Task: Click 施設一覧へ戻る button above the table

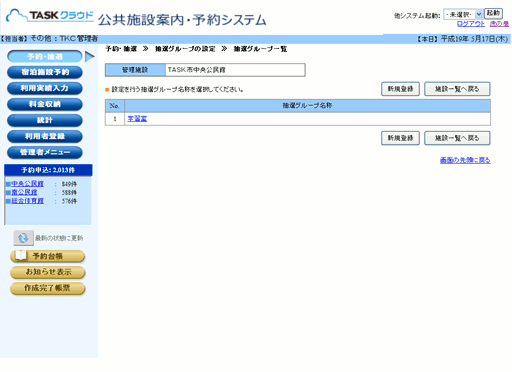Action: [457, 89]
